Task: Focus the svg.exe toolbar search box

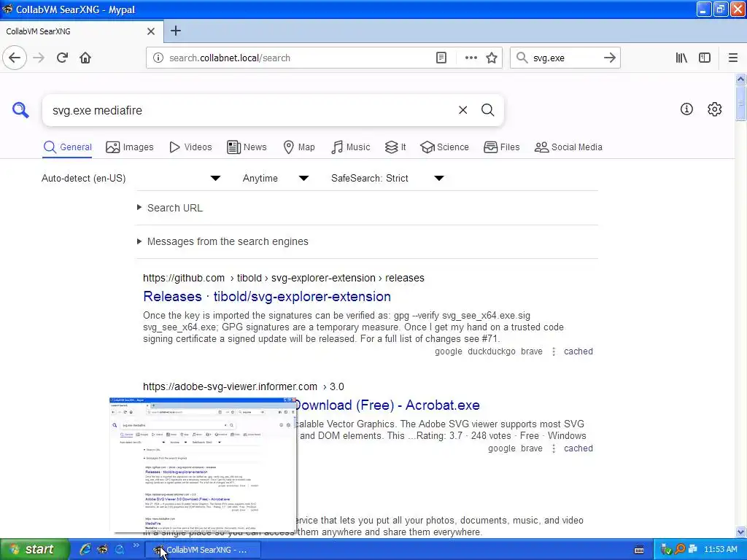Action: pyautogui.click(x=565, y=58)
